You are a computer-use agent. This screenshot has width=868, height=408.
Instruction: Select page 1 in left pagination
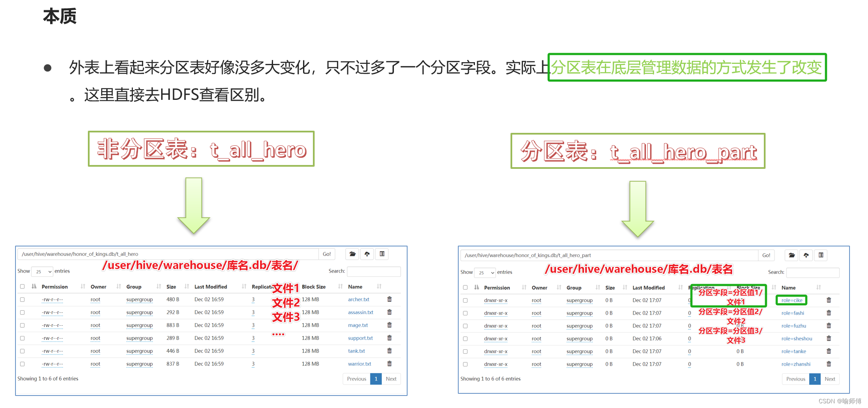(376, 379)
